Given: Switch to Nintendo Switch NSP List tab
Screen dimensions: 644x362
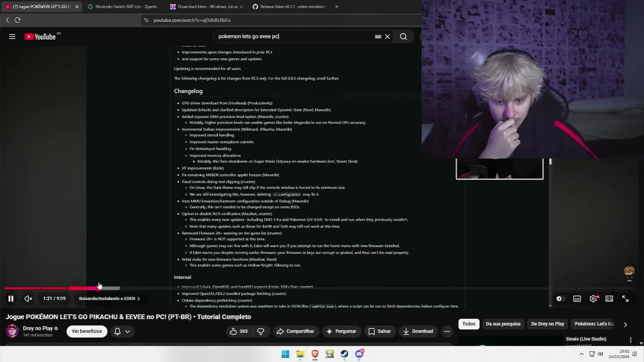Looking at the screenshot, I should tap(122, 7).
